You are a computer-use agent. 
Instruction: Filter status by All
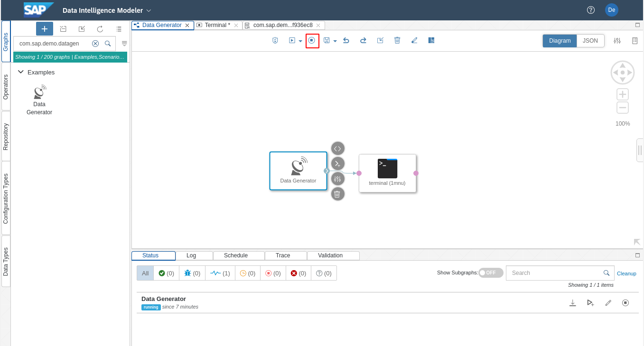(x=145, y=273)
